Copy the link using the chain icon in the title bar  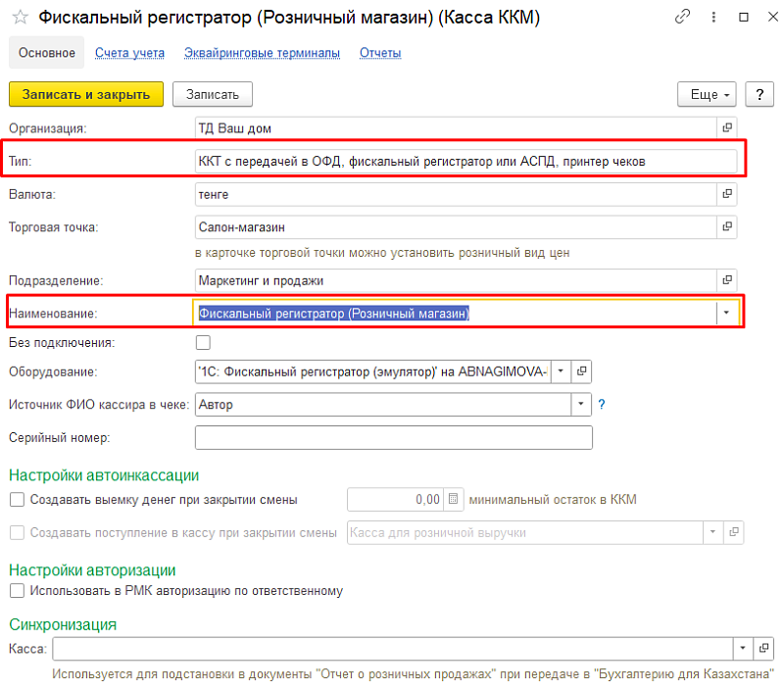[x=683, y=18]
